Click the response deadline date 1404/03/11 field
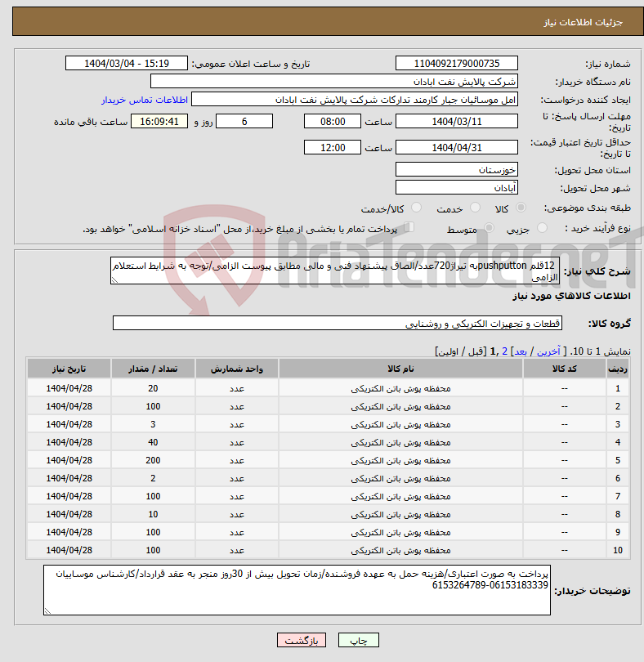This screenshot has width=644, height=662. click(x=457, y=122)
